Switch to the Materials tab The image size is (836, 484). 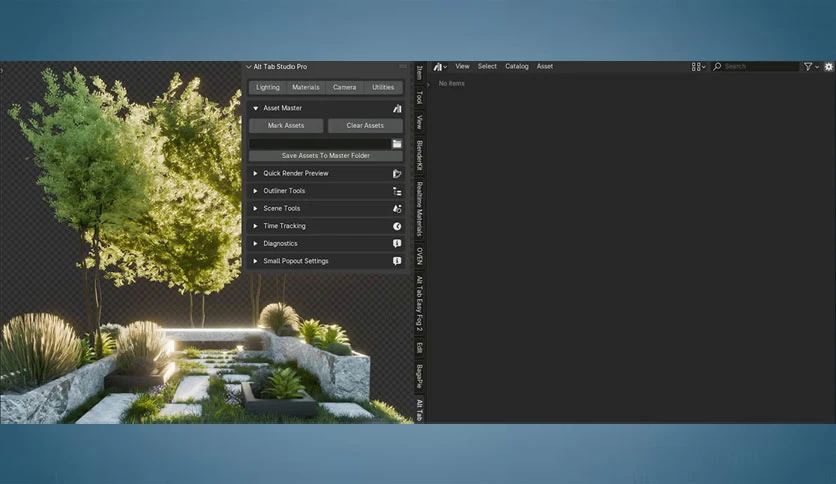(306, 87)
